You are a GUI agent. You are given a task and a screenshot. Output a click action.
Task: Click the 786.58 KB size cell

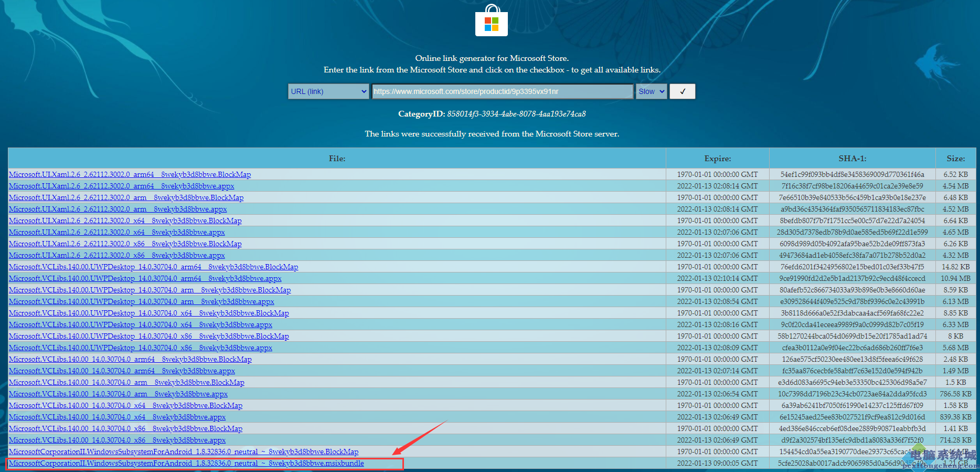(x=955, y=394)
